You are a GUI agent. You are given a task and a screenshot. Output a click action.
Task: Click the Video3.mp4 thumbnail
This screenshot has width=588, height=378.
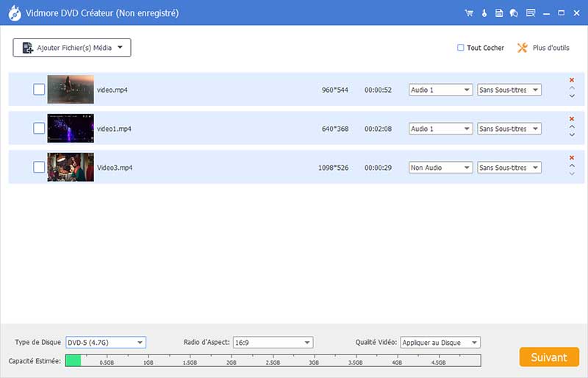tap(71, 167)
